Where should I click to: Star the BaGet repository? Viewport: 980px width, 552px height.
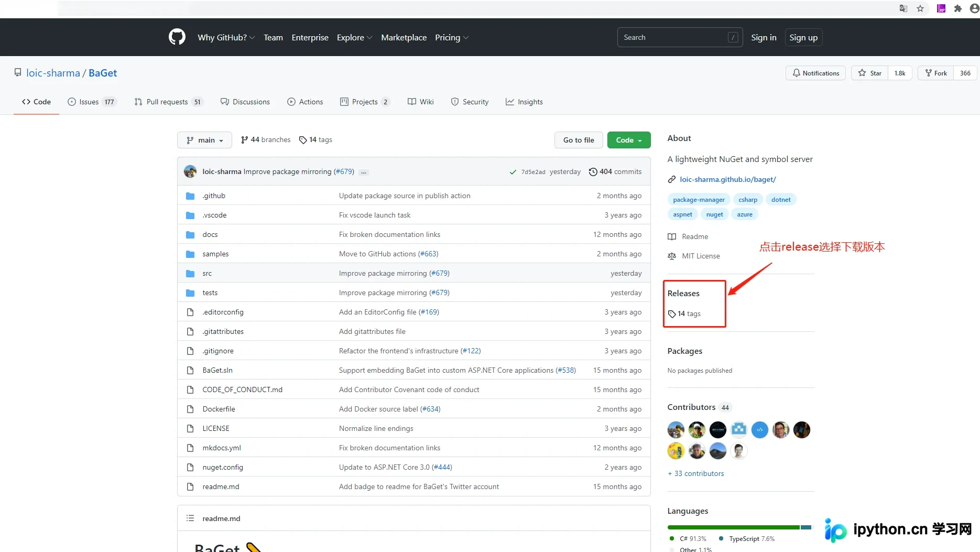click(870, 73)
